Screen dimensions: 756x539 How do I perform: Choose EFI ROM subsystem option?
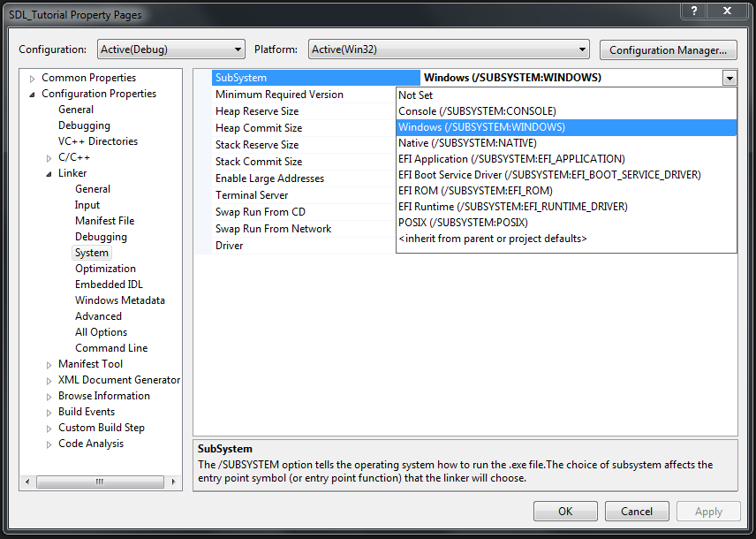pyautogui.click(x=566, y=191)
